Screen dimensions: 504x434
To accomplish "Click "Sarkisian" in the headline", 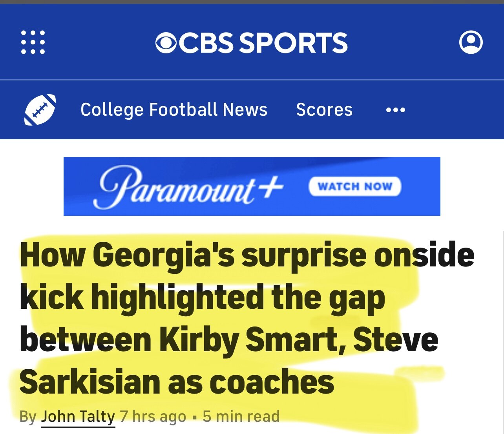I will point(89,382).
